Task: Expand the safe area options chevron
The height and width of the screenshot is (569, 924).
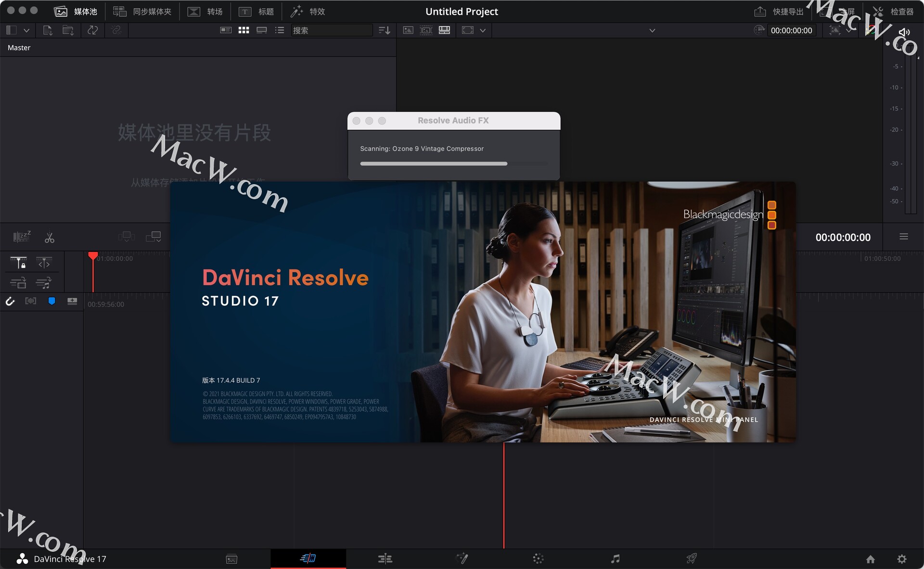Action: tap(483, 31)
